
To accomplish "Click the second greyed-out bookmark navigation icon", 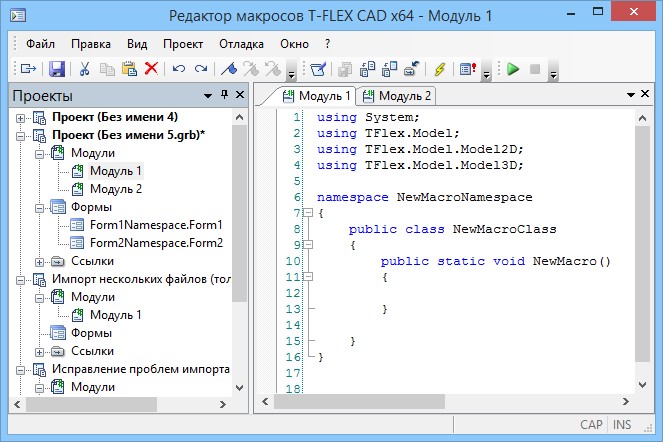I will 273,69.
